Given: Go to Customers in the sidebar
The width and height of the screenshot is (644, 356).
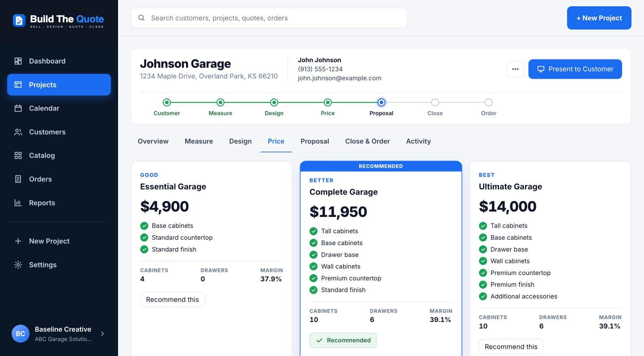Looking at the screenshot, I should [59, 132].
